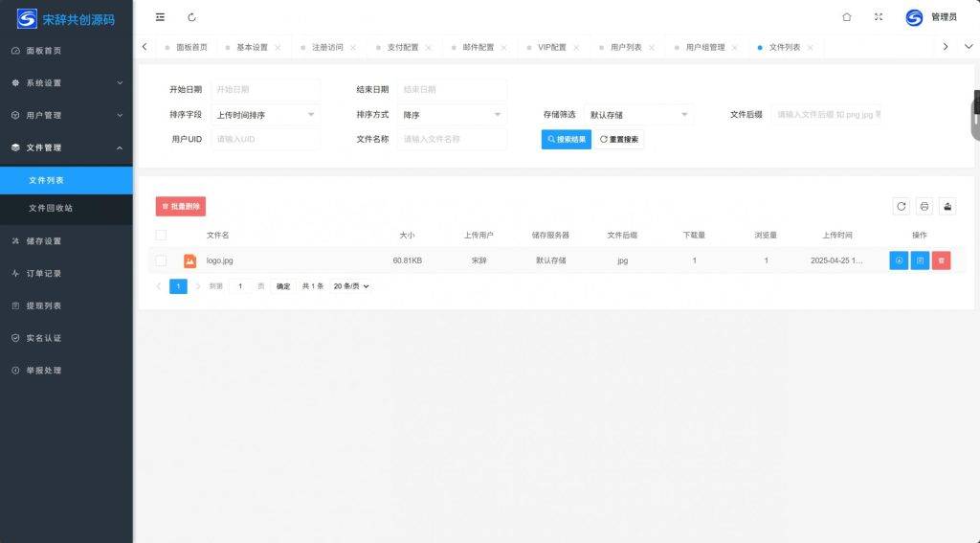Click the 重置搜索 button
Viewport: 980px width, 543px height.
pyautogui.click(x=619, y=140)
